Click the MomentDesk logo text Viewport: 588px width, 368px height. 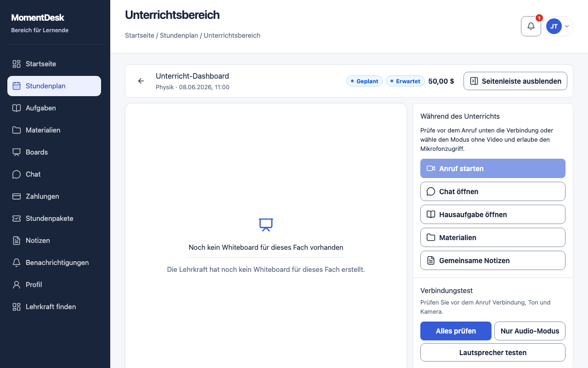pos(38,17)
